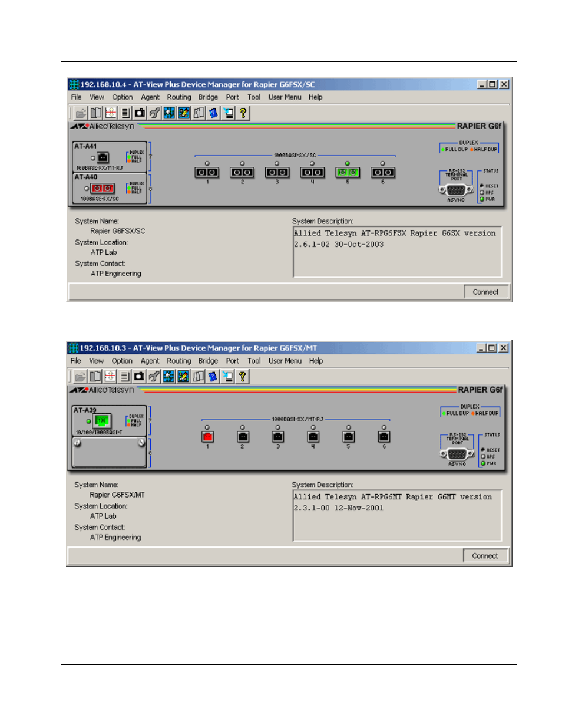The image size is (562, 728).
Task: Select green fiber port 5 on the Rapier G6FSX/SC
Action: (x=348, y=172)
